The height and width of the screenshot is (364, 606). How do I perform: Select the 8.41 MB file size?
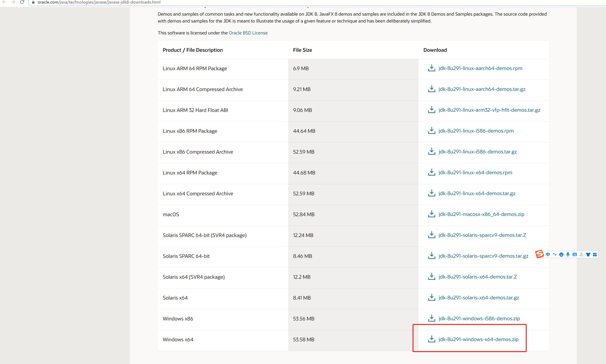pyautogui.click(x=302, y=298)
